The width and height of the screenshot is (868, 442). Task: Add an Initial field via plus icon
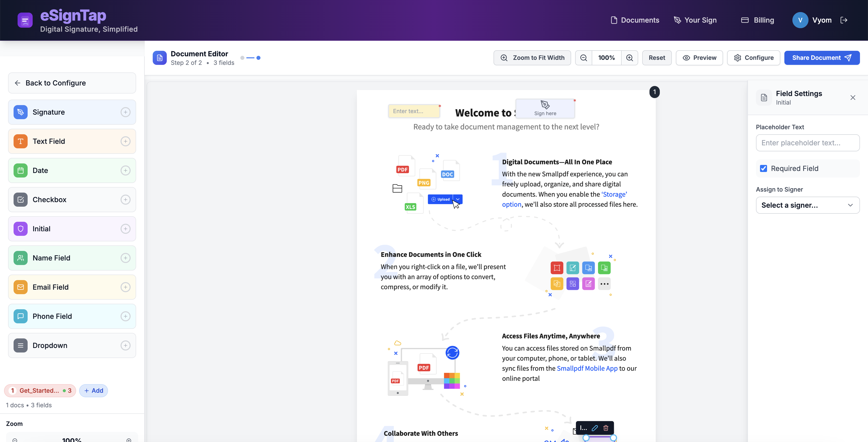click(125, 229)
